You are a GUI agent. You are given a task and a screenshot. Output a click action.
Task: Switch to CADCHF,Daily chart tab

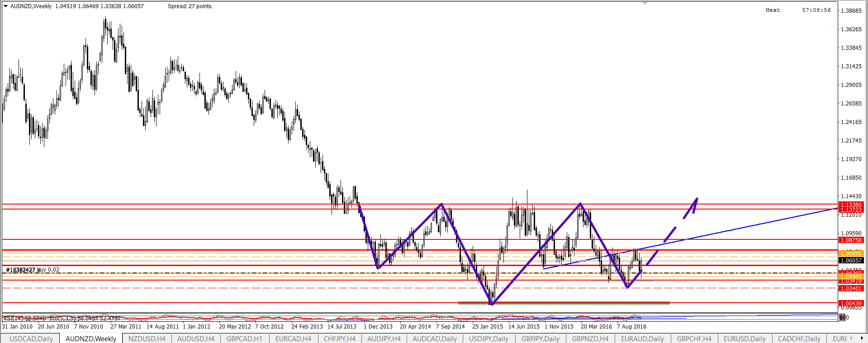pos(799,338)
